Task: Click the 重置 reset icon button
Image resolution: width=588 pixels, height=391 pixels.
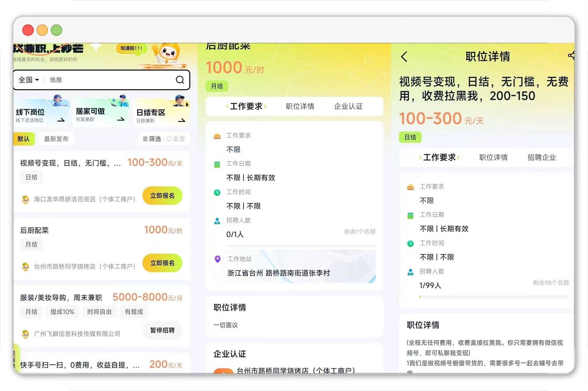Action: coord(176,139)
